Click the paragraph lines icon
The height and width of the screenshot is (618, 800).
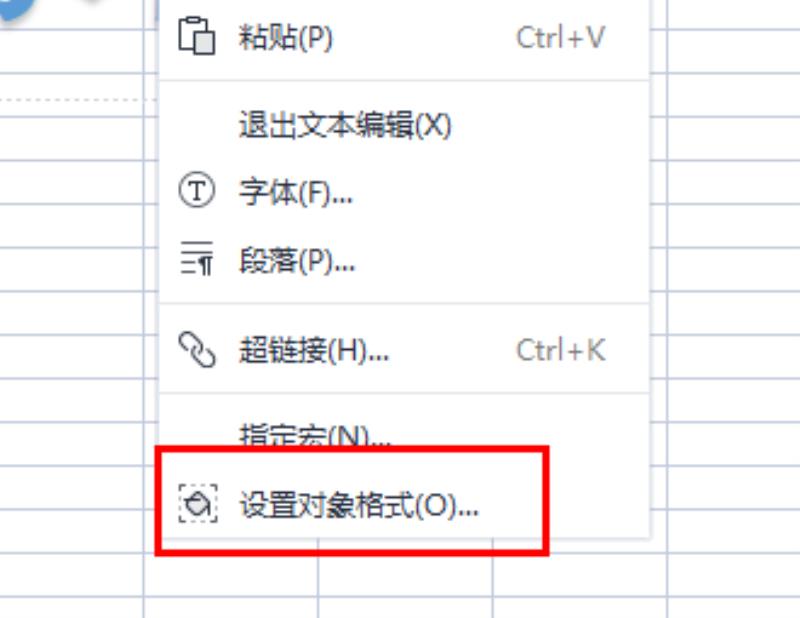pos(196,258)
